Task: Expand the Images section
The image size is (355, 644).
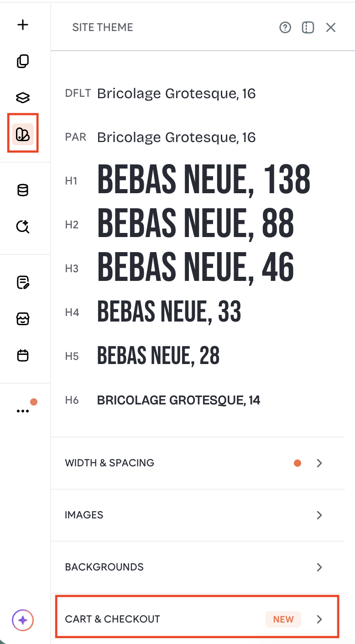Action: coord(198,515)
